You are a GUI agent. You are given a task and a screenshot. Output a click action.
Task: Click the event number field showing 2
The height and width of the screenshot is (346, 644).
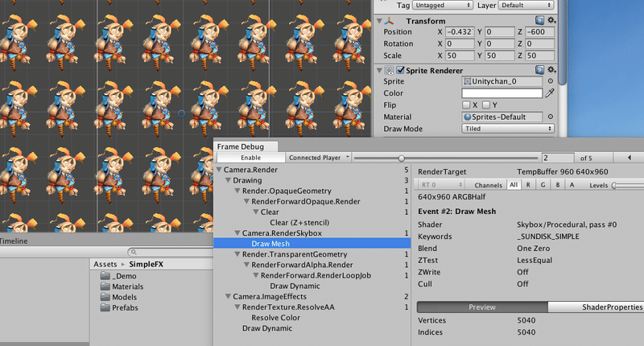(x=558, y=158)
